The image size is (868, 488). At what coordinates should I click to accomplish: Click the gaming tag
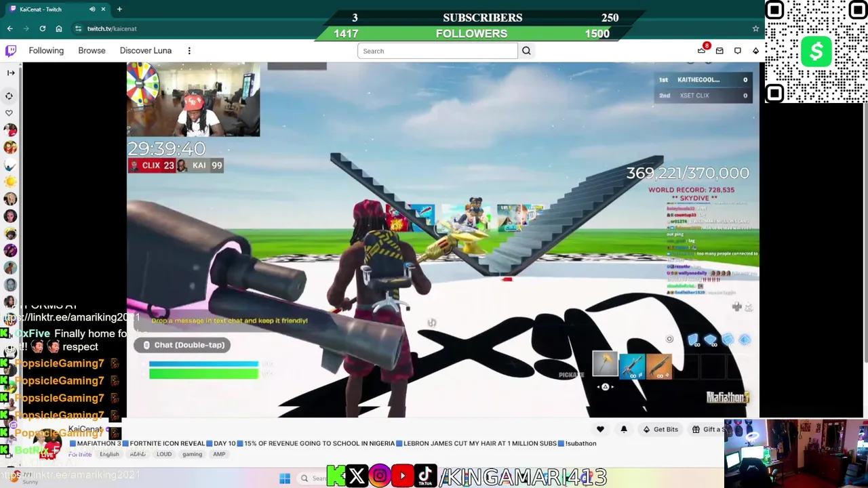(192, 454)
